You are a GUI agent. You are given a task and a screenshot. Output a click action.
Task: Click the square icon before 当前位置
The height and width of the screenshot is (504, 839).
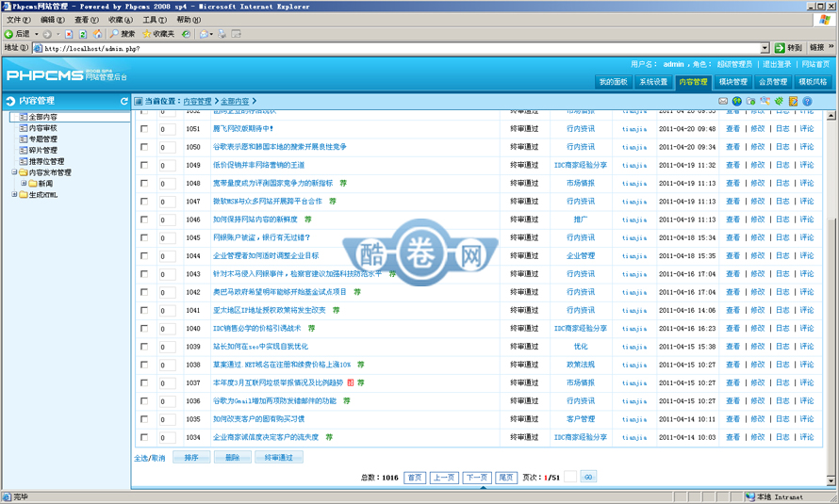[139, 101]
